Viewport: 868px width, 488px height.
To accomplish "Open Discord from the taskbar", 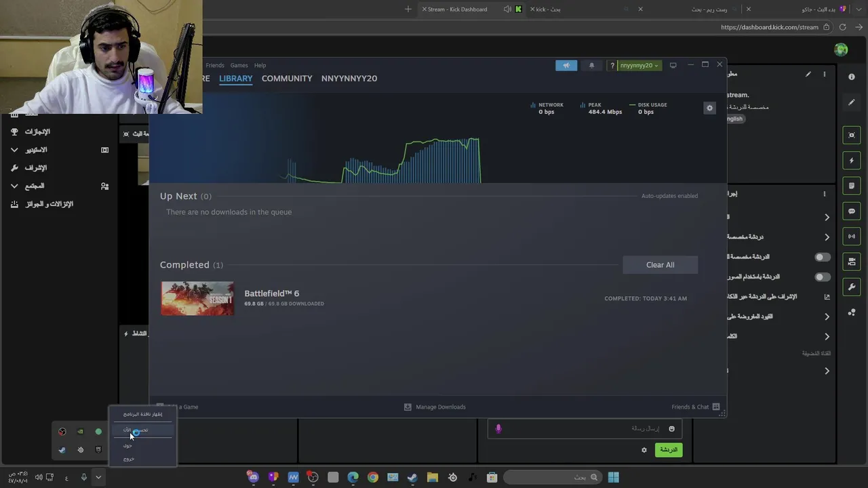I will (253, 477).
